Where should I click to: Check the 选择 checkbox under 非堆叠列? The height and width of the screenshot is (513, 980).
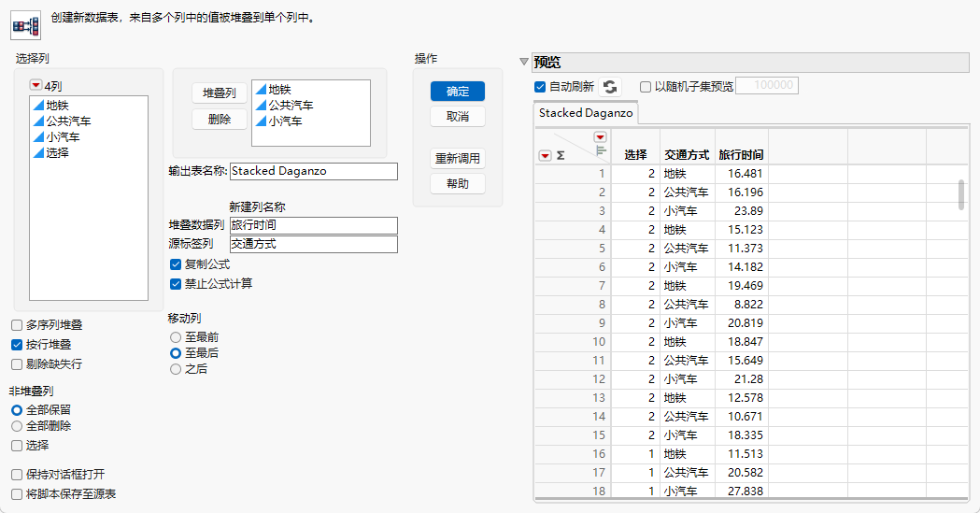pyautogui.click(x=17, y=446)
